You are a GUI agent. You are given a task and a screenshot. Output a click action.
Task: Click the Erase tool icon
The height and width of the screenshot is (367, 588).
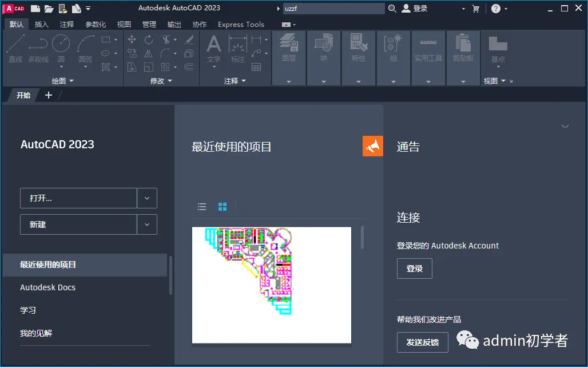[x=189, y=40]
